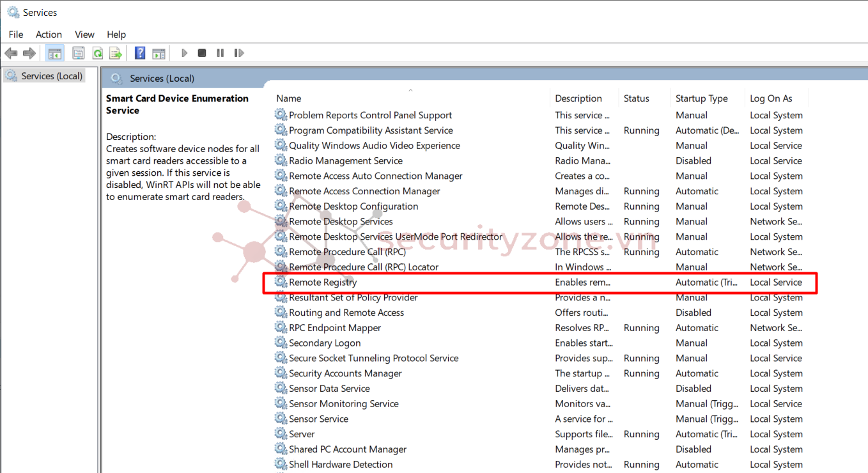This screenshot has height=473, width=868.
Task: Click 'Network Se...' log on cell of RPC Endpoint Mapper
Action: 776,328
